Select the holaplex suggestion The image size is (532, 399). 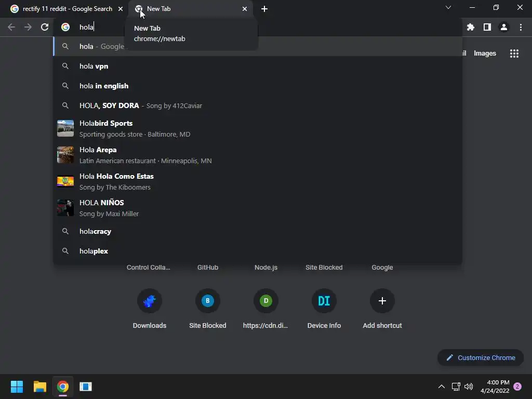click(258, 251)
